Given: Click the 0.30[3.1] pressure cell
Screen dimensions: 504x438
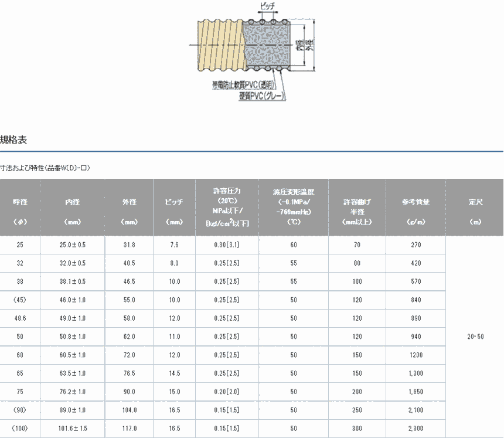Looking at the screenshot, I should (227, 245).
